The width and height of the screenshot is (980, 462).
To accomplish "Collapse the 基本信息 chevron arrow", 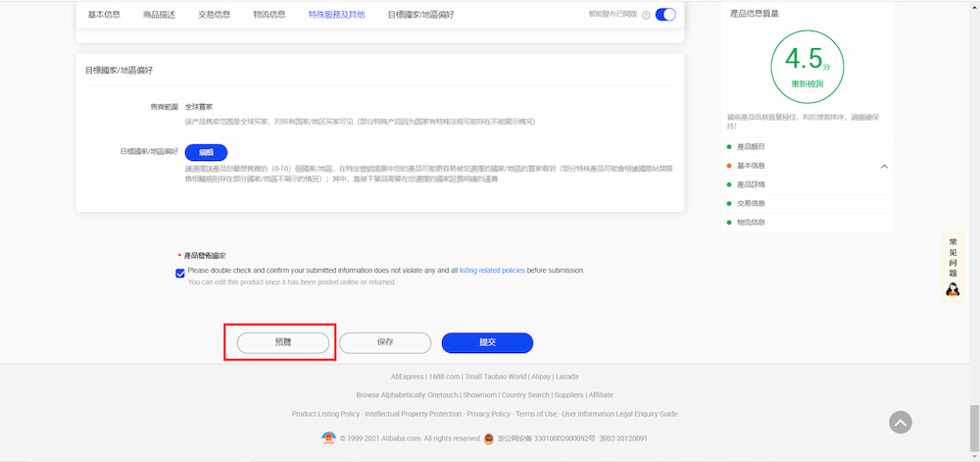I will (884, 167).
